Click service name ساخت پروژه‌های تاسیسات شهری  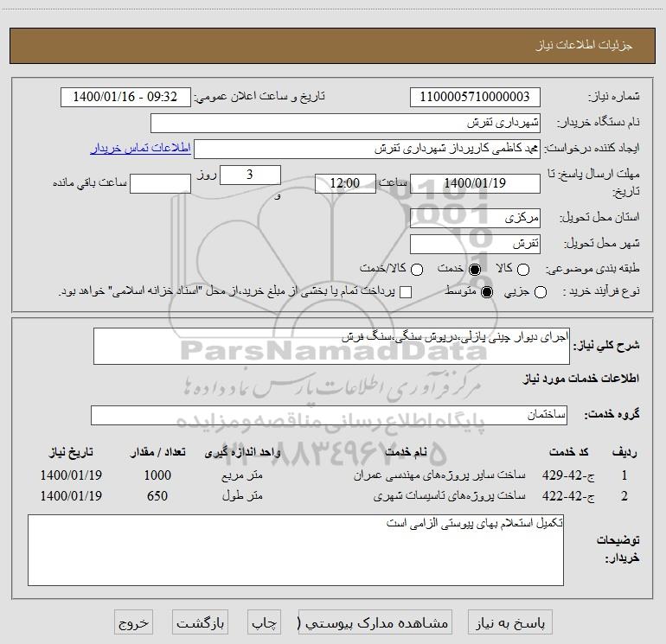(x=450, y=496)
